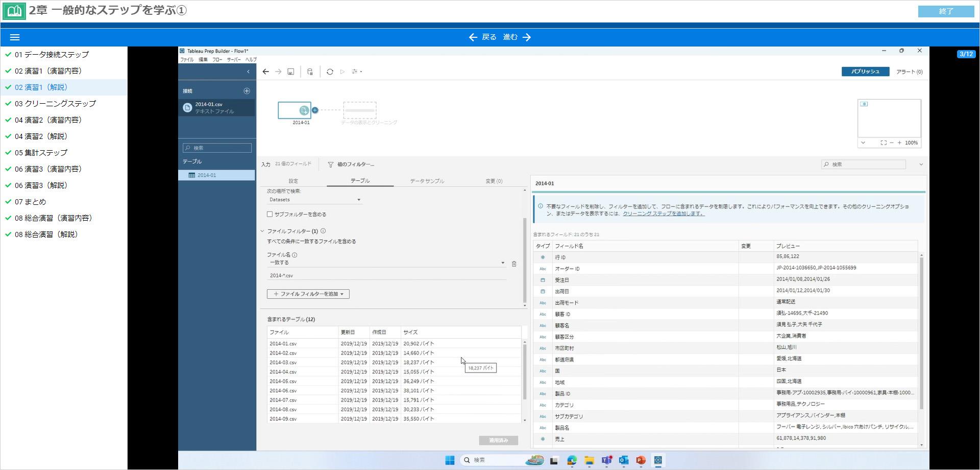Image resolution: width=980 pixels, height=470 pixels.
Task: Click the パブリッシュ button
Action: point(865,72)
